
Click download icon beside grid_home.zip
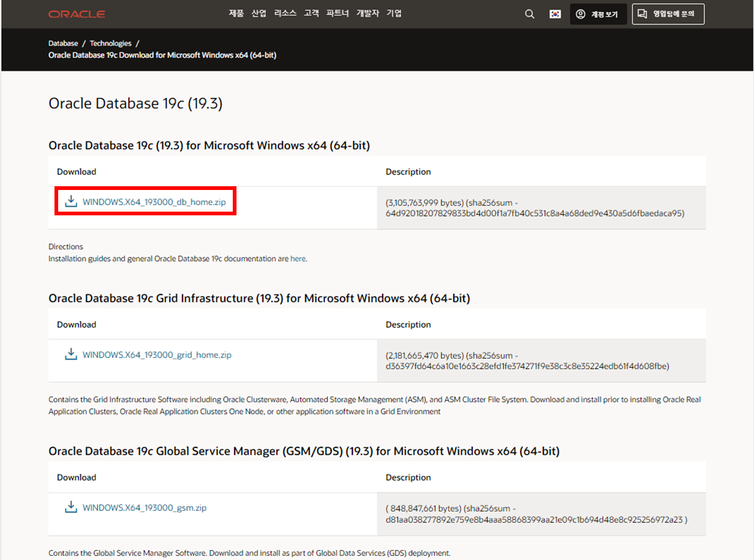[71, 355]
